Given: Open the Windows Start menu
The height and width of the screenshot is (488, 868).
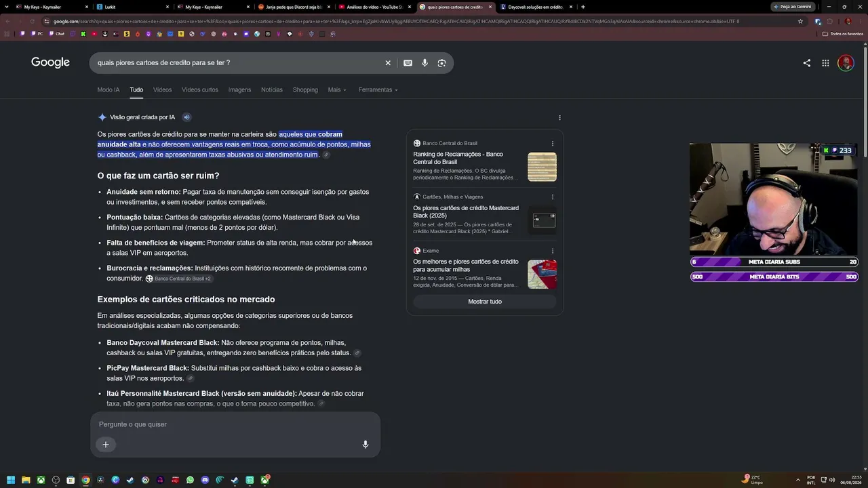Looking at the screenshot, I should pyautogui.click(x=10, y=480).
